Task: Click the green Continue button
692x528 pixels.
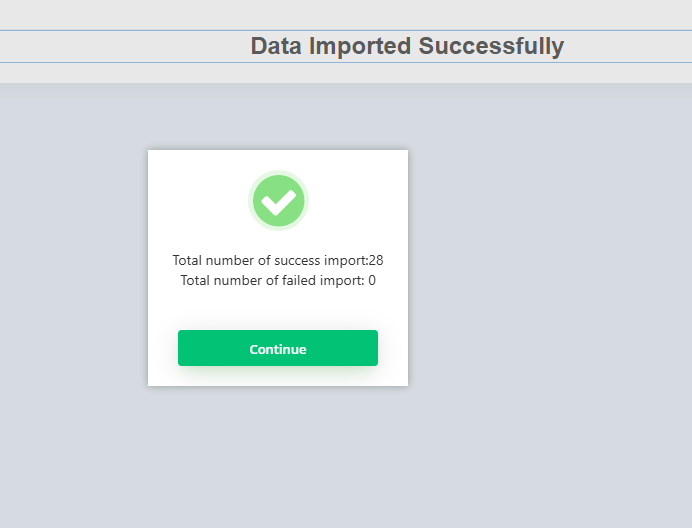Action: tap(278, 348)
